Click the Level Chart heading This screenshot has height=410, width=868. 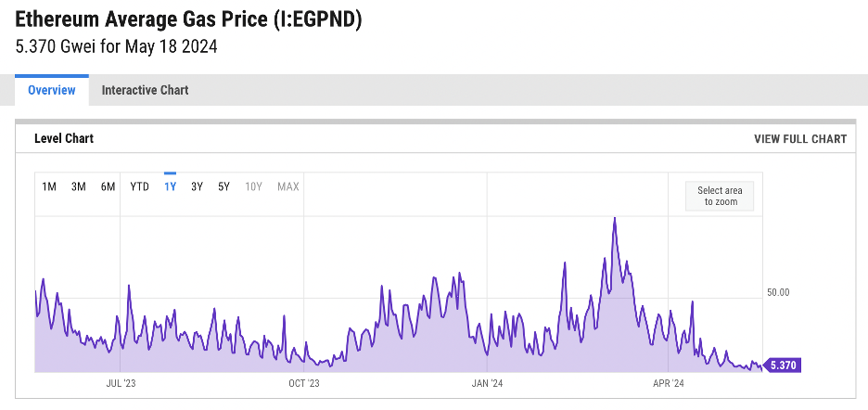(64, 138)
